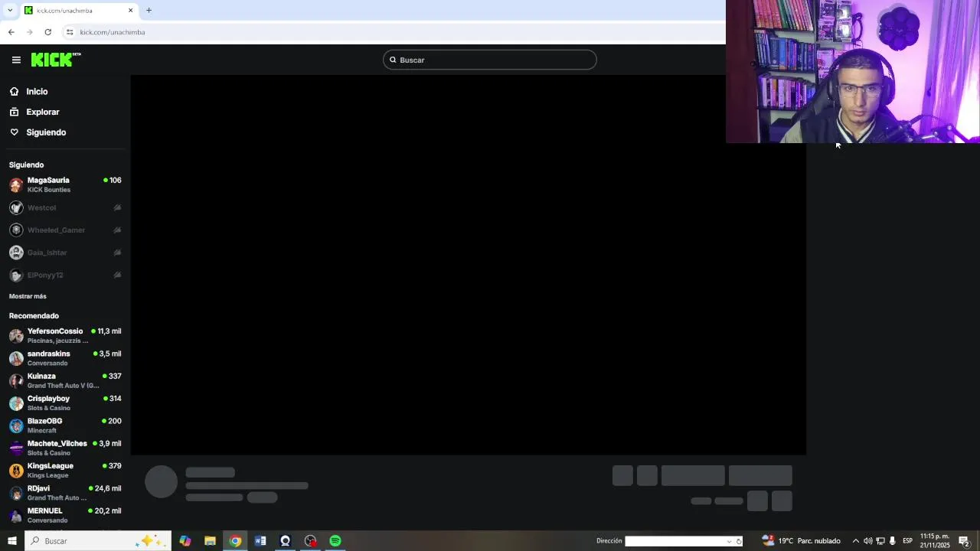The width and height of the screenshot is (980, 551).
Task: Click the volume speaker tray icon
Action: [x=867, y=541]
